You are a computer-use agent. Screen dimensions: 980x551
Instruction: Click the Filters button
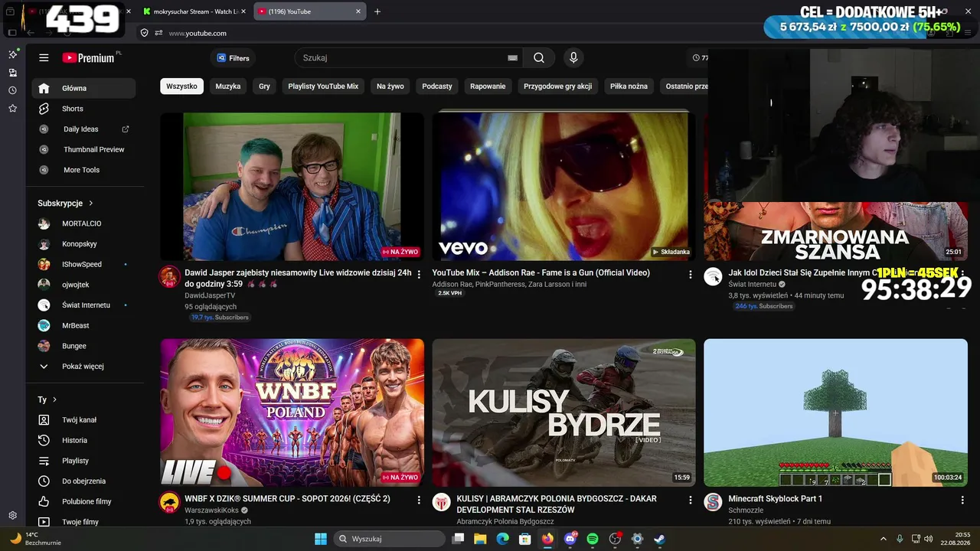tap(233, 58)
